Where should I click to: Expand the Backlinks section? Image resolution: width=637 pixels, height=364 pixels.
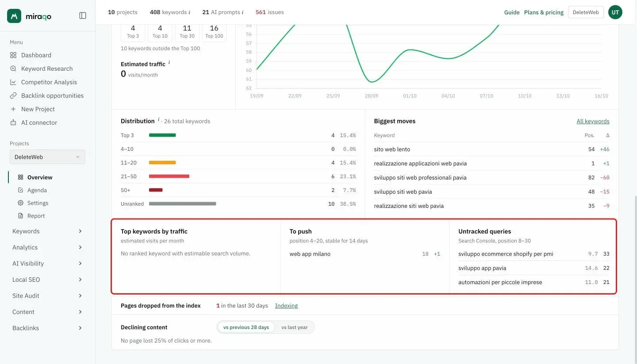coord(47,328)
